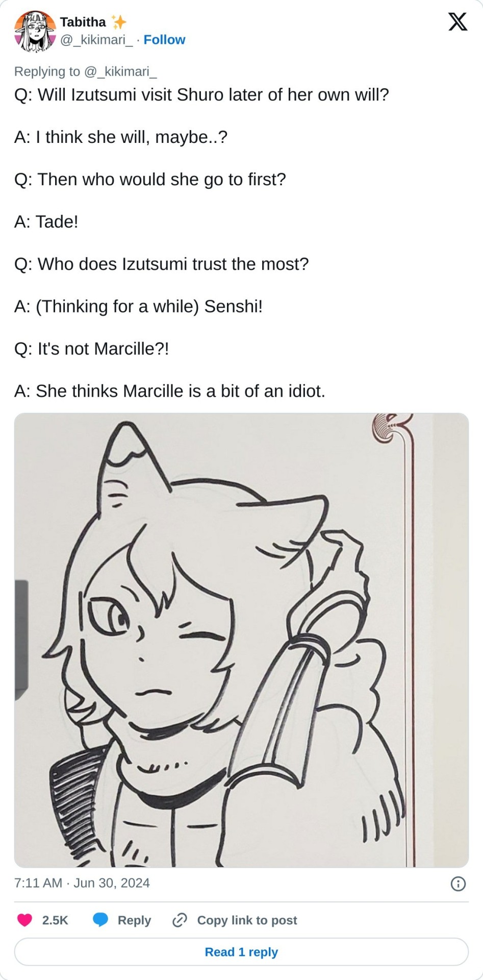
Task: Open the Replying to @_kikimari_ link
Action: tap(85, 71)
